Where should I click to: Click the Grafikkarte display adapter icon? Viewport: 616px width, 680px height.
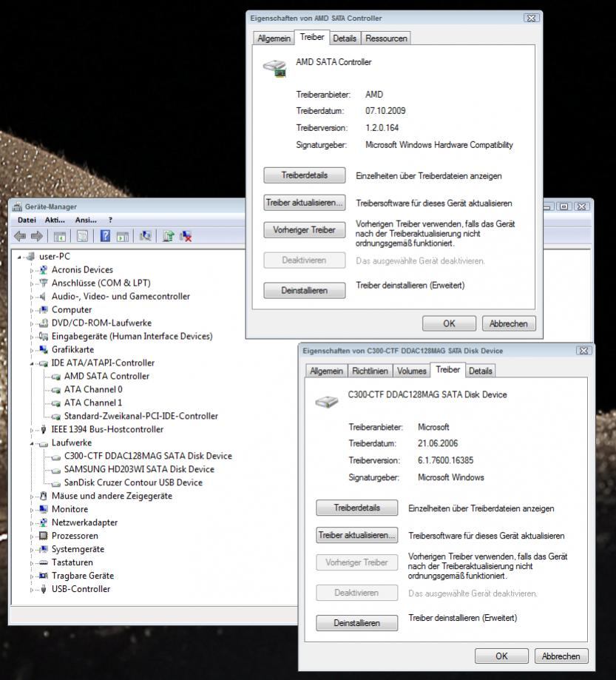(43, 349)
